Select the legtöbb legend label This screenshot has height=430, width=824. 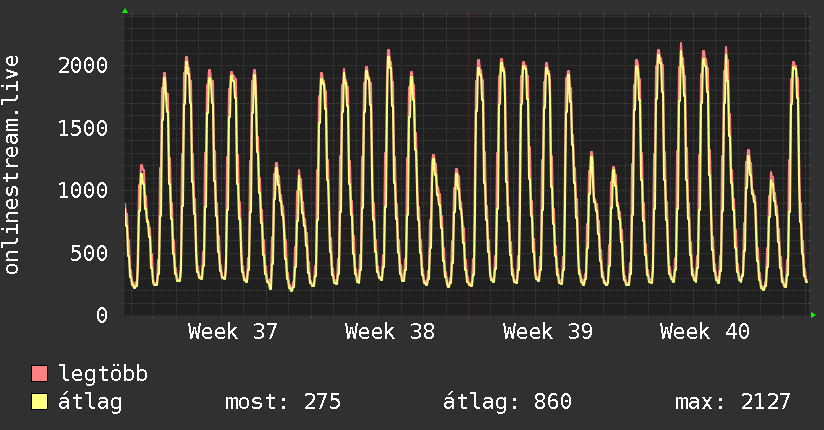click(x=103, y=374)
